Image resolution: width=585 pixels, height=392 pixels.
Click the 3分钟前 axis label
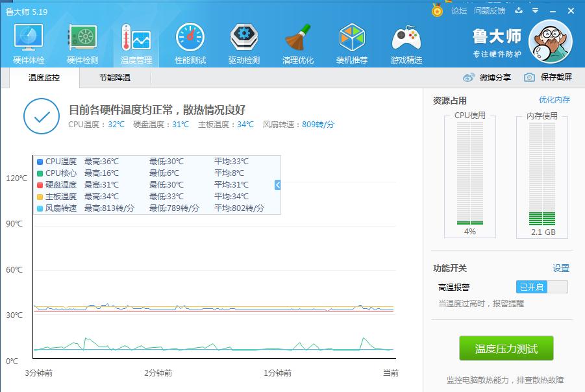pyautogui.click(x=39, y=373)
